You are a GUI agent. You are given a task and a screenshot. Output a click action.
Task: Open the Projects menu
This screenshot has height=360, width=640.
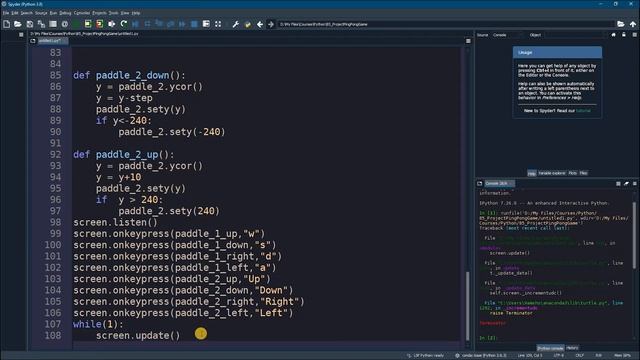(99, 13)
